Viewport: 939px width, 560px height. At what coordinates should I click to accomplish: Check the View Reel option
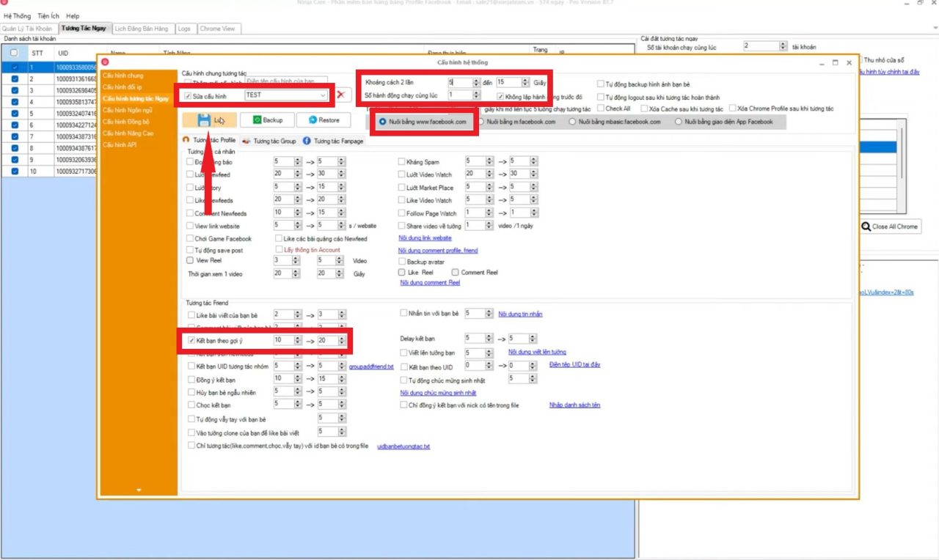(x=191, y=260)
